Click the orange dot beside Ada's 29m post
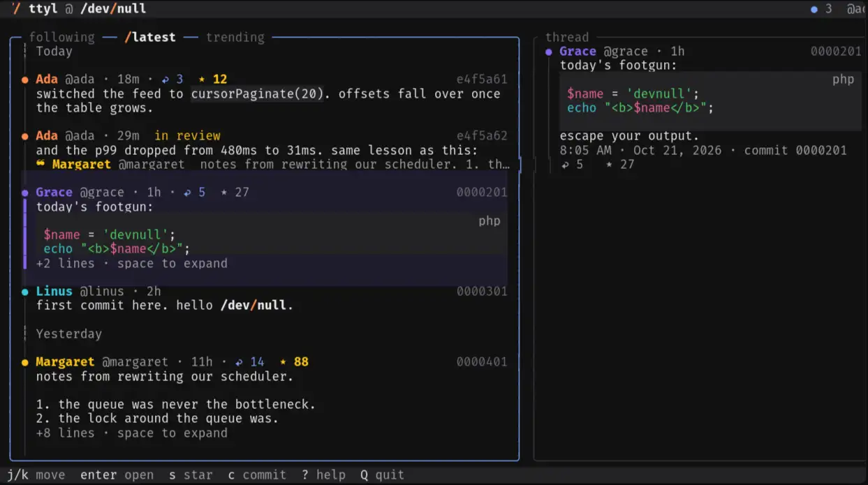Viewport: 868px width, 485px height. click(x=25, y=136)
